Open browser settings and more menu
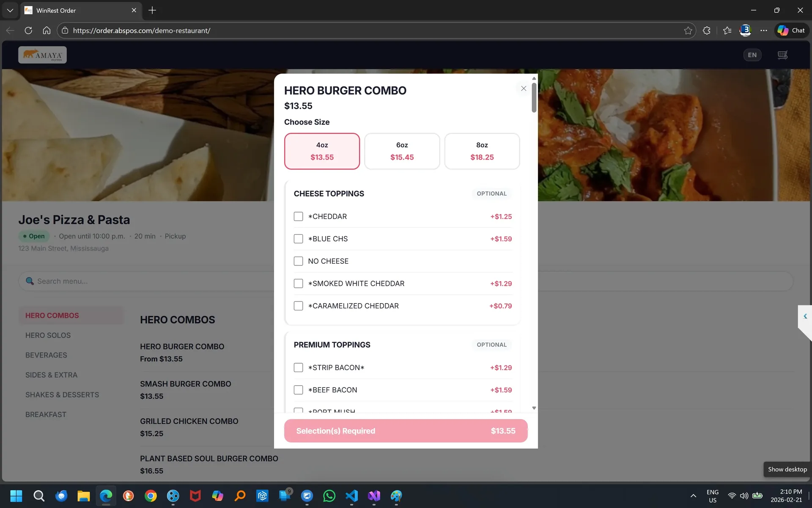 point(763,30)
